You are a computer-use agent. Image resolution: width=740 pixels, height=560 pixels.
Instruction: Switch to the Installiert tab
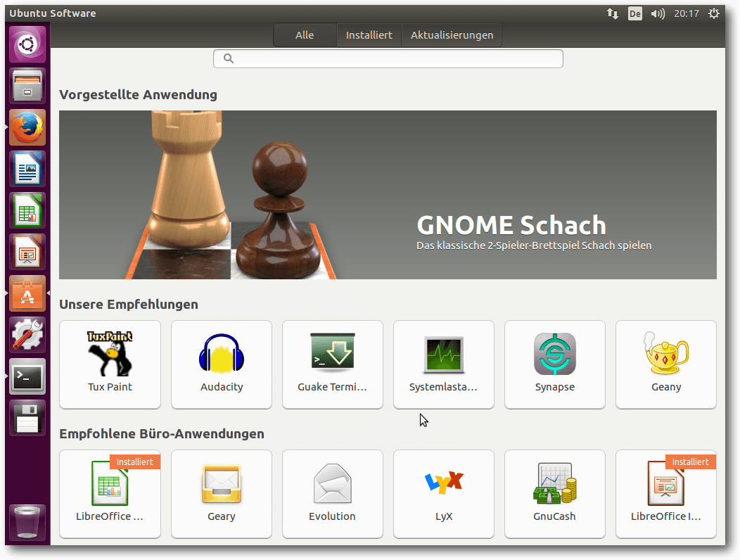[369, 35]
